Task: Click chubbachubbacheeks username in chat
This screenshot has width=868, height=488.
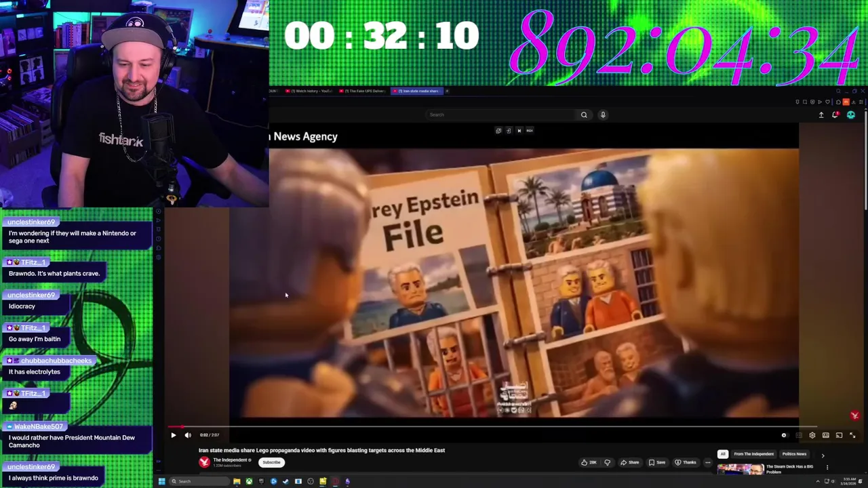Action: pyautogui.click(x=56, y=361)
